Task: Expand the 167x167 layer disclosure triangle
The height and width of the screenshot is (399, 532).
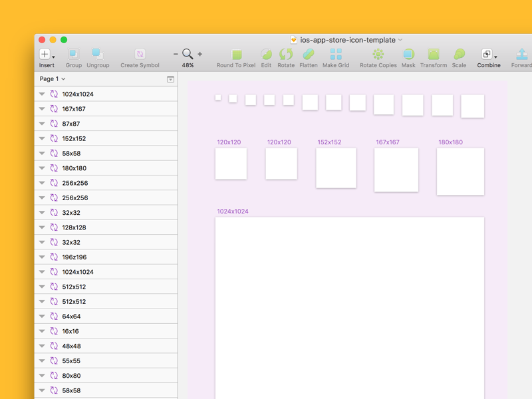Action: [41, 108]
